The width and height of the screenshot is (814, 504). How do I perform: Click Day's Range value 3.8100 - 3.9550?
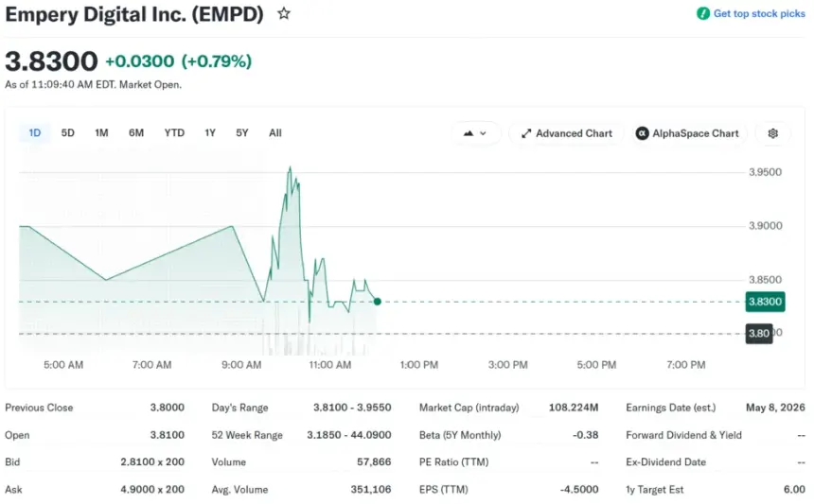click(352, 408)
